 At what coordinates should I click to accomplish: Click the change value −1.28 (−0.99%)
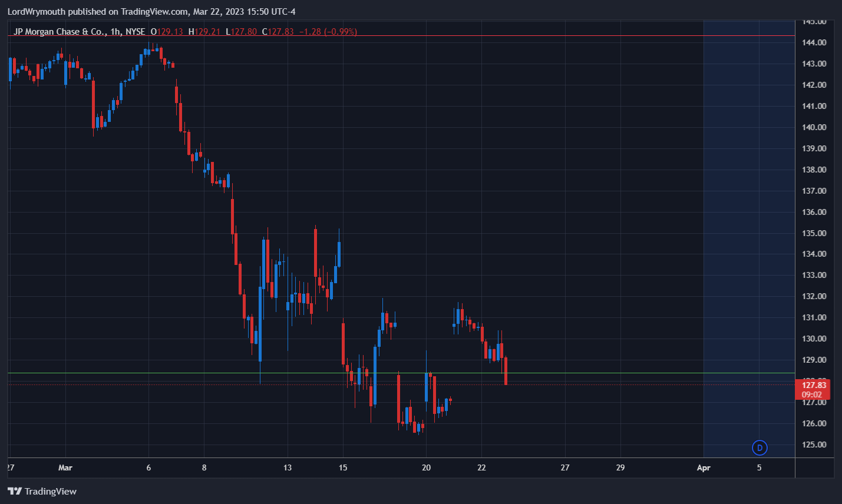pos(328,32)
